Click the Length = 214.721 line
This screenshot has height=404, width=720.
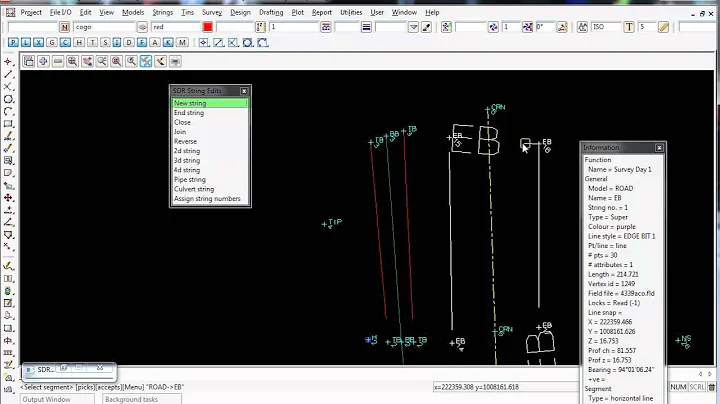[x=613, y=275]
